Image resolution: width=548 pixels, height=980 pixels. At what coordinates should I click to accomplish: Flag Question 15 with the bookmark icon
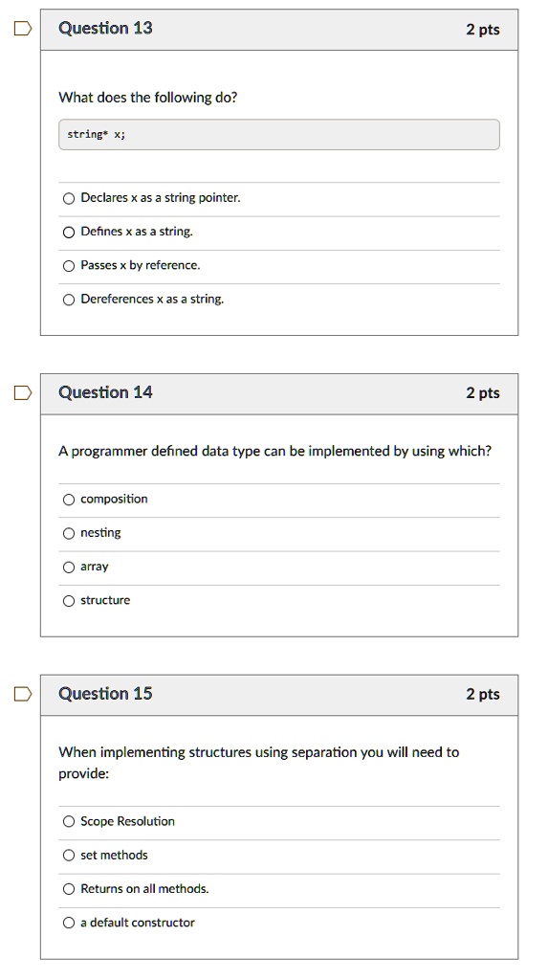pos(23,694)
